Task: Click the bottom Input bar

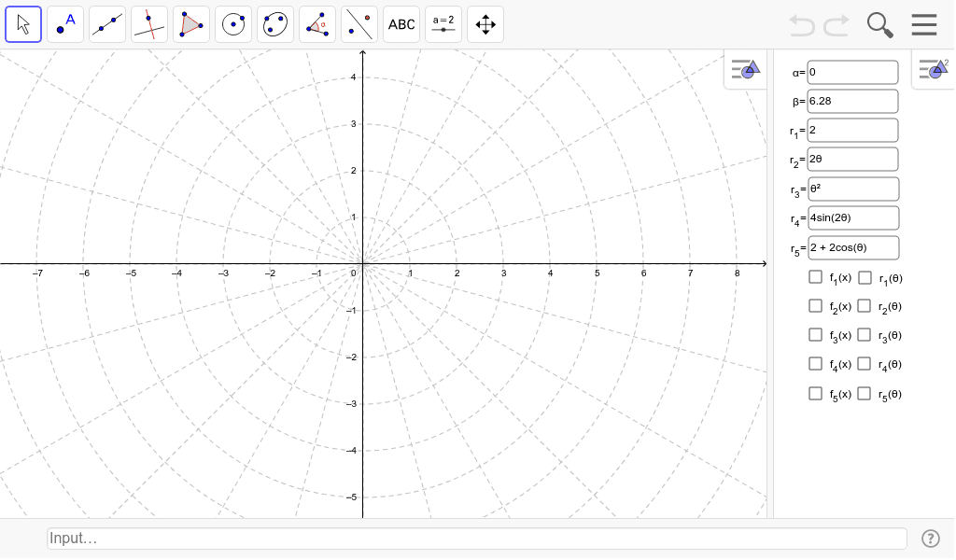Action: coord(477,539)
